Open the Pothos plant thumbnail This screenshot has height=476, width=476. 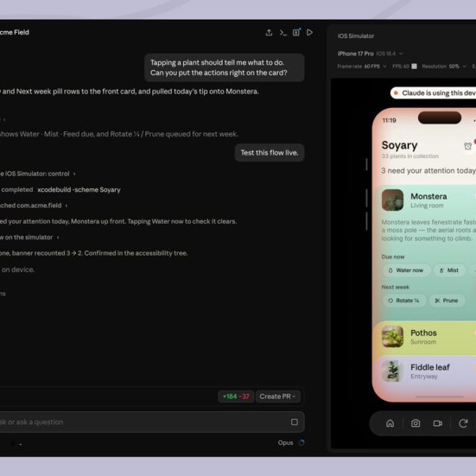[x=393, y=336]
